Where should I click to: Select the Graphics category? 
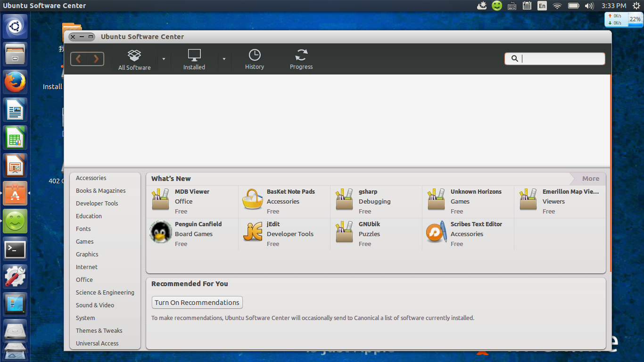[x=87, y=255]
